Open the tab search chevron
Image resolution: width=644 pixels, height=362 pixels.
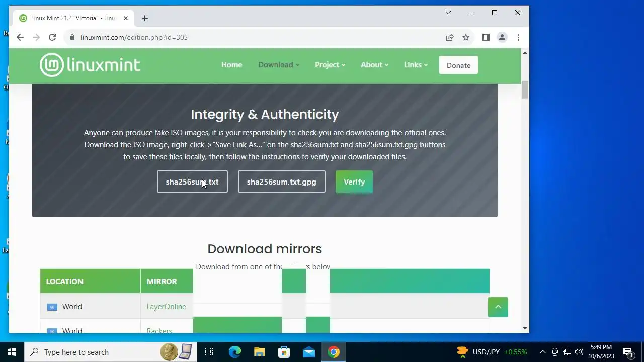pos(448,13)
